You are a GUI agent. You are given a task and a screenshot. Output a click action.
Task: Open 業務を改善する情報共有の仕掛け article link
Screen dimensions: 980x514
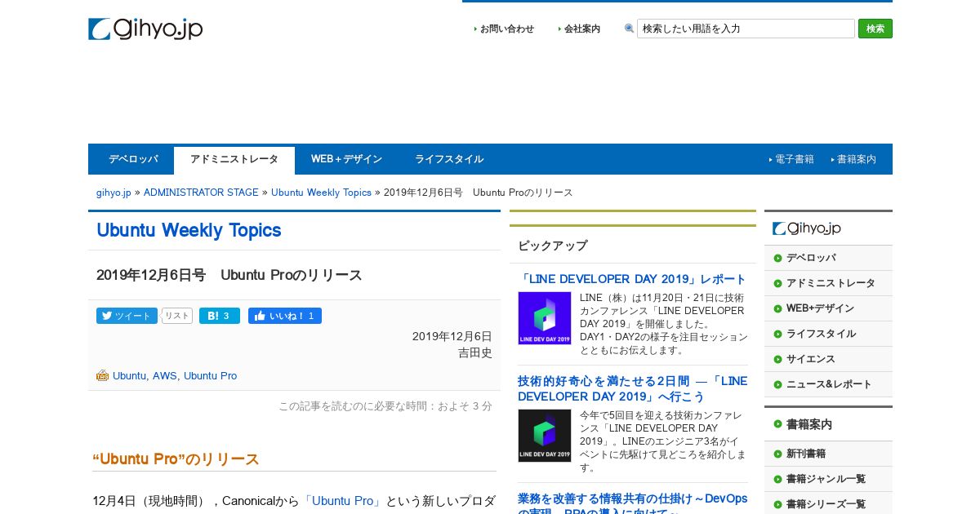pyautogui.click(x=632, y=504)
